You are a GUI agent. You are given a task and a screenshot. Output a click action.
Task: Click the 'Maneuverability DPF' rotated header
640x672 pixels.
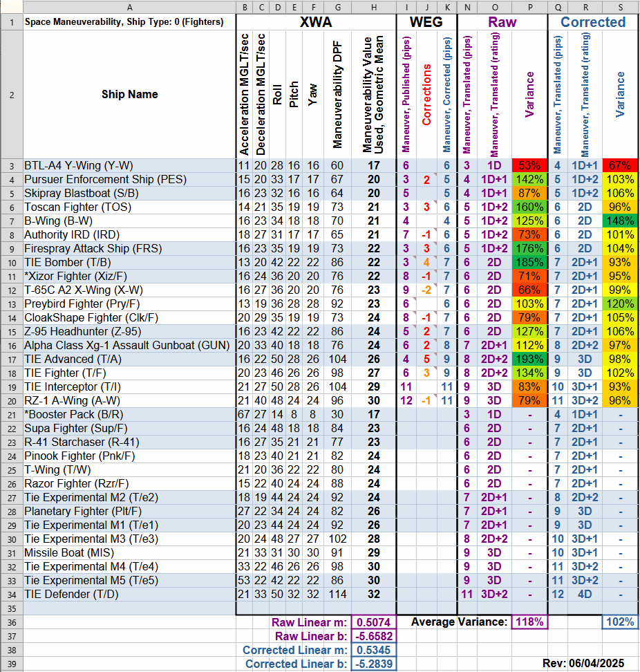point(337,94)
